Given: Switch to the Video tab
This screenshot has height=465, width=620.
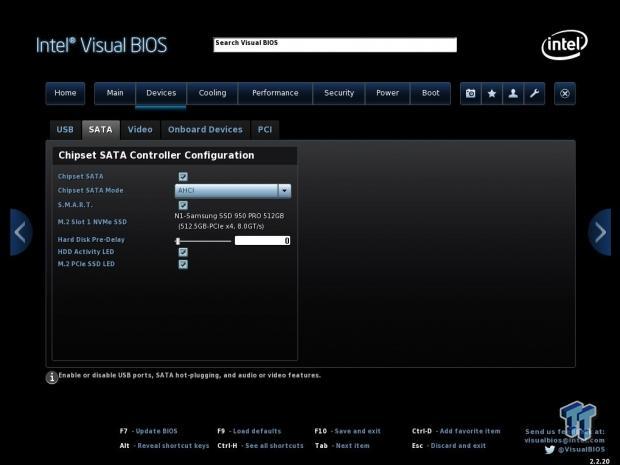Looking at the screenshot, I should tap(140, 130).
